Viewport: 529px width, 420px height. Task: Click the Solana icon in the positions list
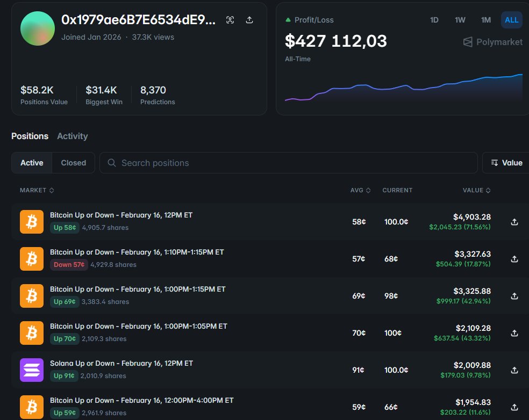click(31, 370)
